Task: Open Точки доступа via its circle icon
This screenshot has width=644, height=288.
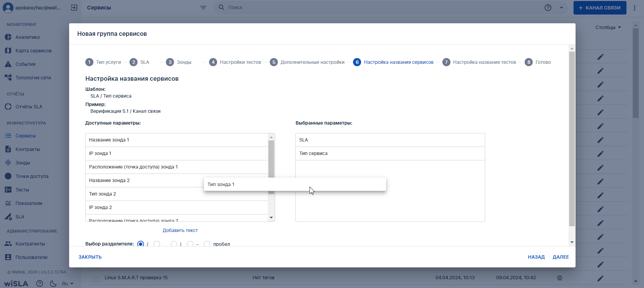Action: point(8,176)
